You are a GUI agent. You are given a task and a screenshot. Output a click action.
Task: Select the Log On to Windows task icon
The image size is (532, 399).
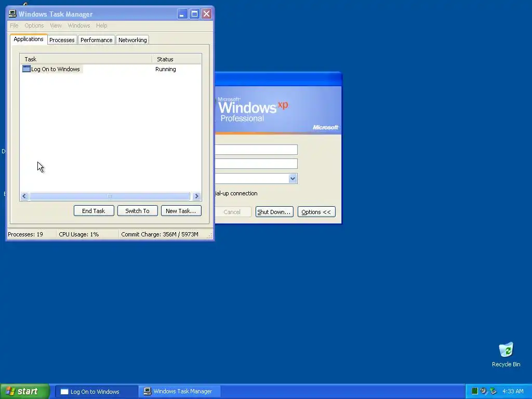pyautogui.click(x=26, y=69)
